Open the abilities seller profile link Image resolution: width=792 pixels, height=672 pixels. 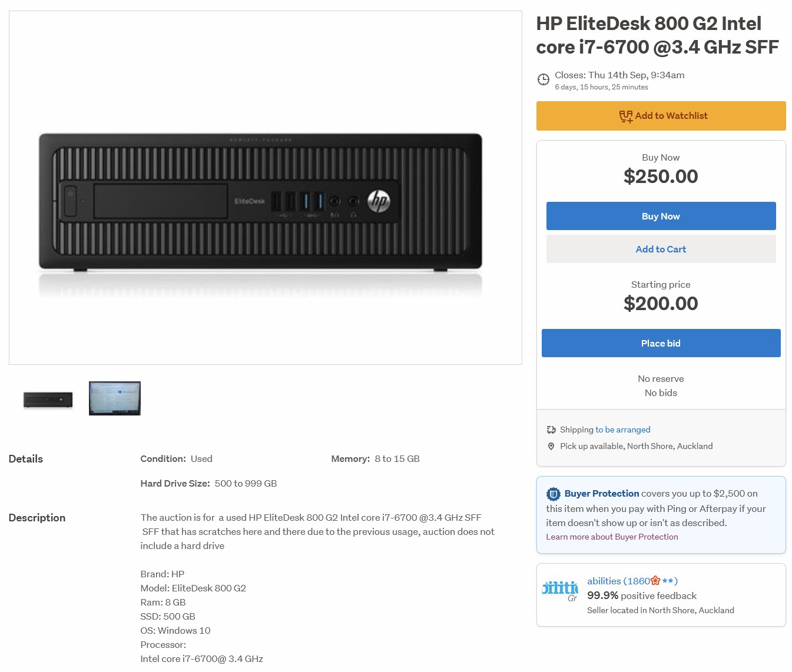632,581
